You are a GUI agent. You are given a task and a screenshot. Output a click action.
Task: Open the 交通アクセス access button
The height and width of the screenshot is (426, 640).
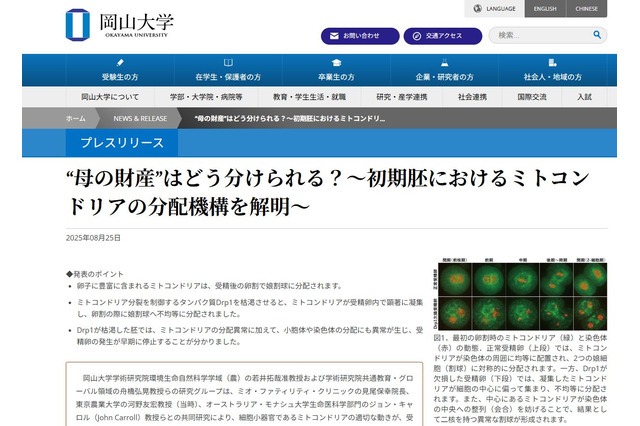[443, 36]
